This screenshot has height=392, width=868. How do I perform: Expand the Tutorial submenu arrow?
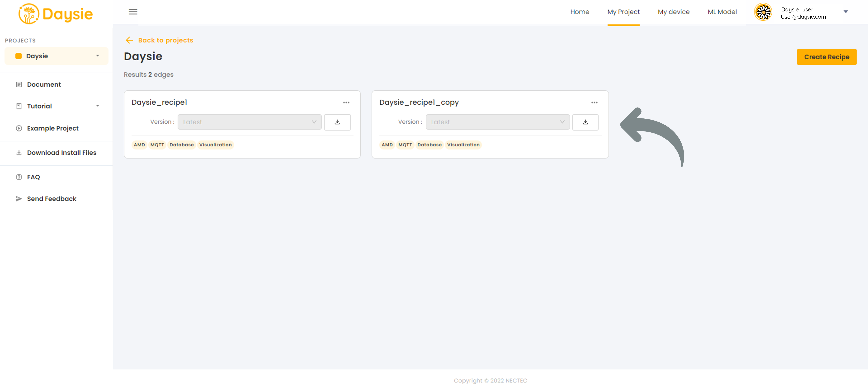[98, 106]
